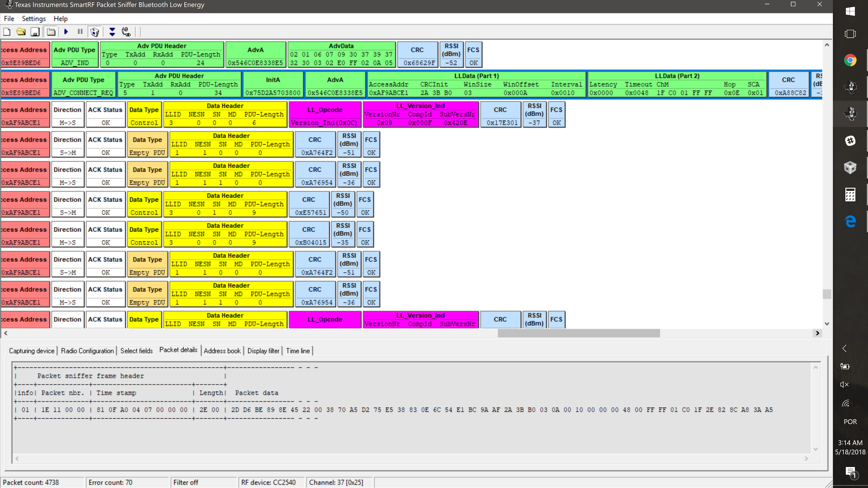Click packet details pane scroll left arrow
The height and width of the screenshot is (488, 868).
point(17,458)
